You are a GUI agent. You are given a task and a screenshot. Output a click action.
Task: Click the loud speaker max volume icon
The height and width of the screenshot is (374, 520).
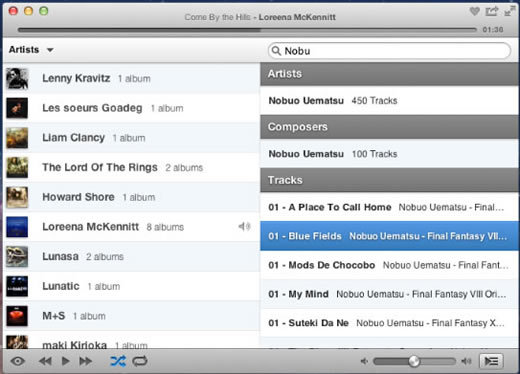pyautogui.click(x=466, y=361)
